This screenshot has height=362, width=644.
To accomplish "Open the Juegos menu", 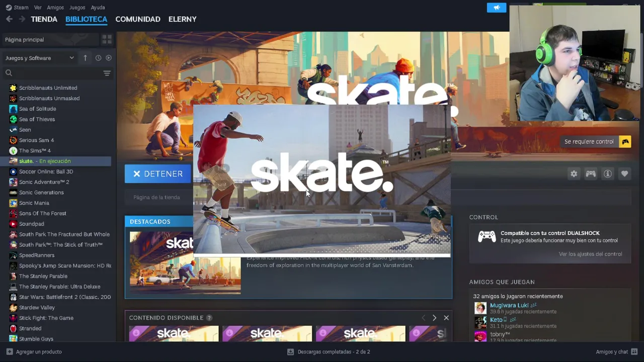I will point(77,8).
